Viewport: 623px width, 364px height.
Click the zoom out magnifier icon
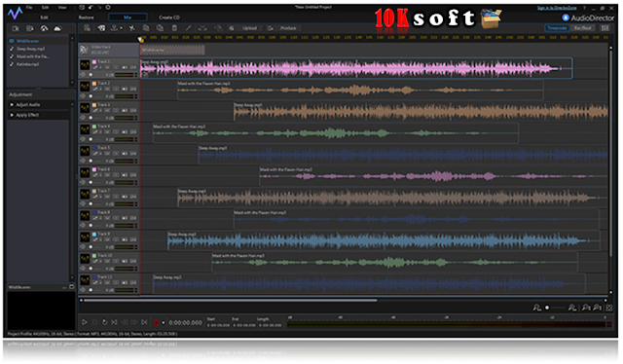click(x=536, y=308)
